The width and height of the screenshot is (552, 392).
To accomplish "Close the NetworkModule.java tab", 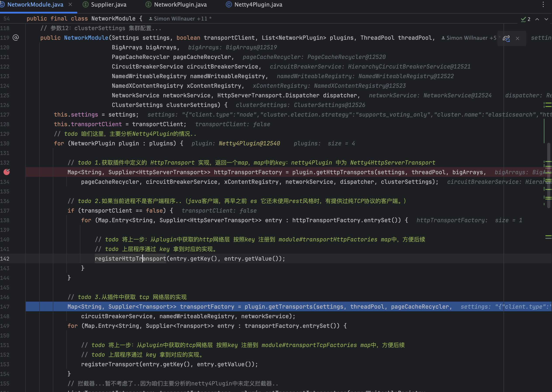I will tap(70, 5).
